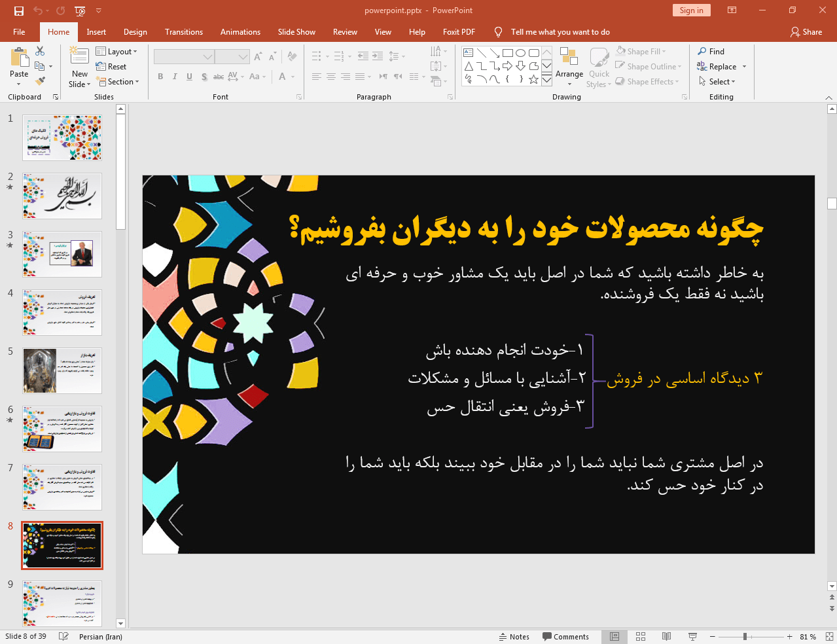The height and width of the screenshot is (644, 837).
Task: Open the Arrange tool
Action: click(x=569, y=65)
